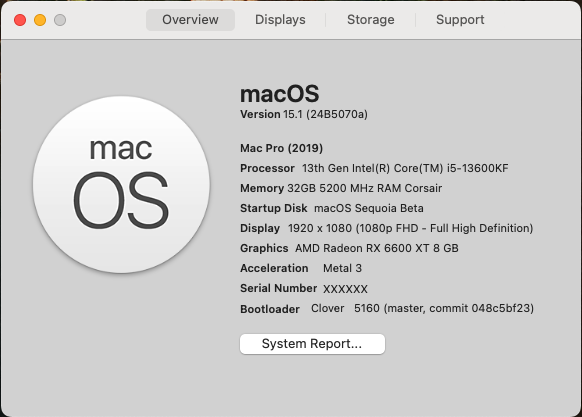Click the Serial Number label

coord(278,288)
